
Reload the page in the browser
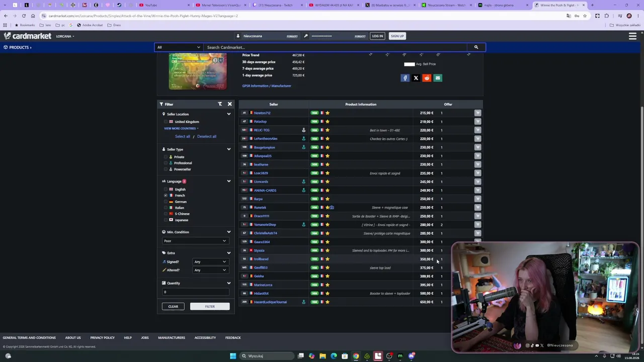pyautogui.click(x=24, y=16)
